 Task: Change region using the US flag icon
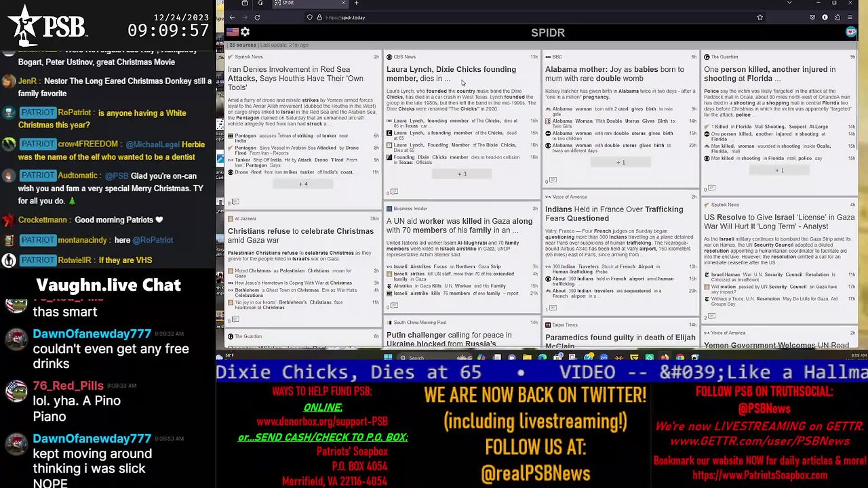coord(233,32)
